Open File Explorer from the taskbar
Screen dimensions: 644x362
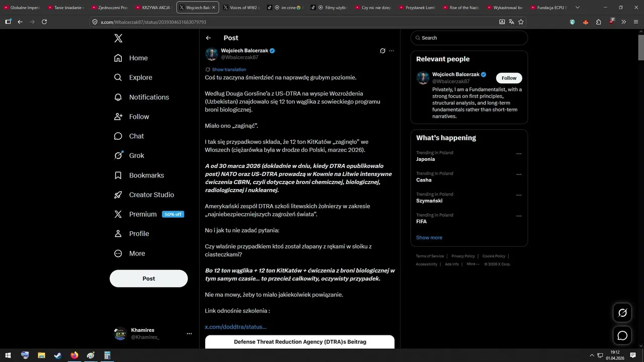41,355
